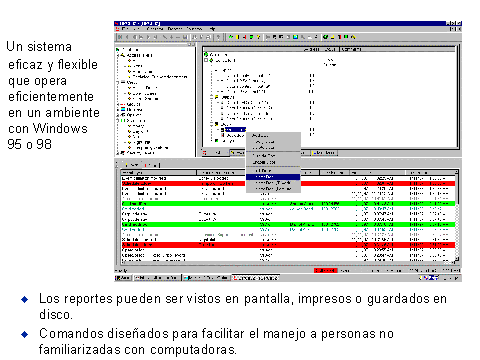The width and height of the screenshot is (480, 360).
Task: Click the cyan square icon in the toolbar
Action: pyautogui.click(x=295, y=37)
